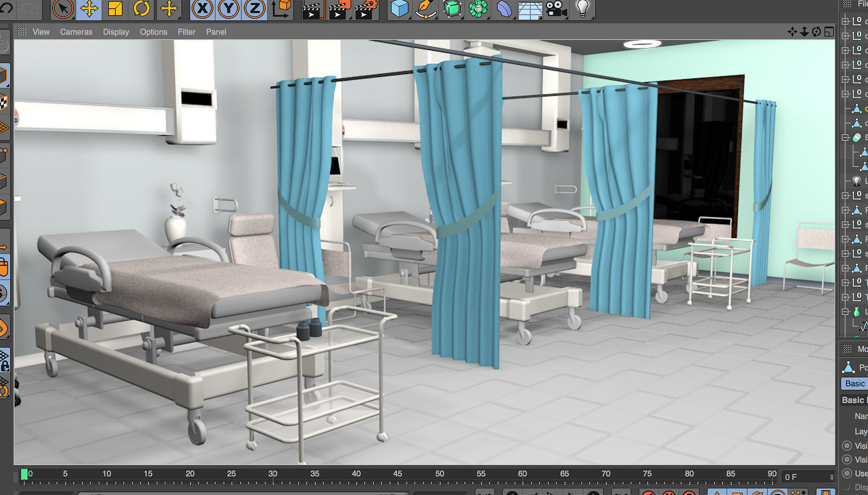Click the frame field stepper arrows
The height and width of the screenshot is (495, 868).
(832, 477)
